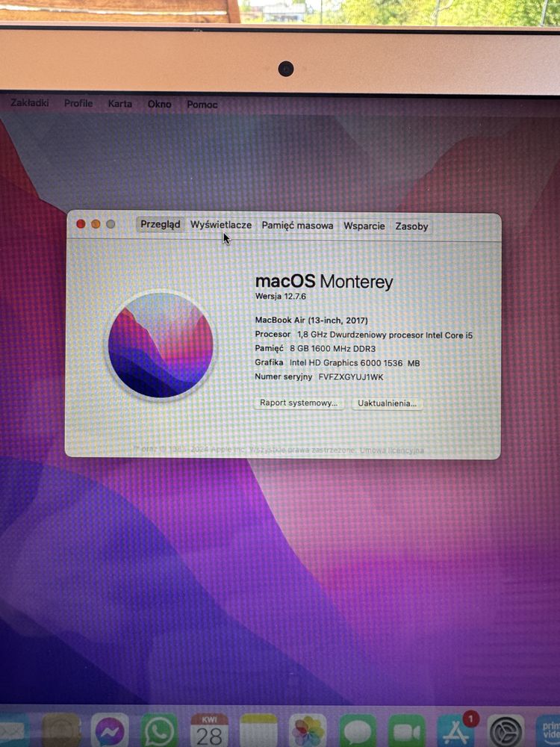This screenshot has height=747, width=560.
Task: Open the Notes app in Dock
Action: pyautogui.click(x=258, y=731)
